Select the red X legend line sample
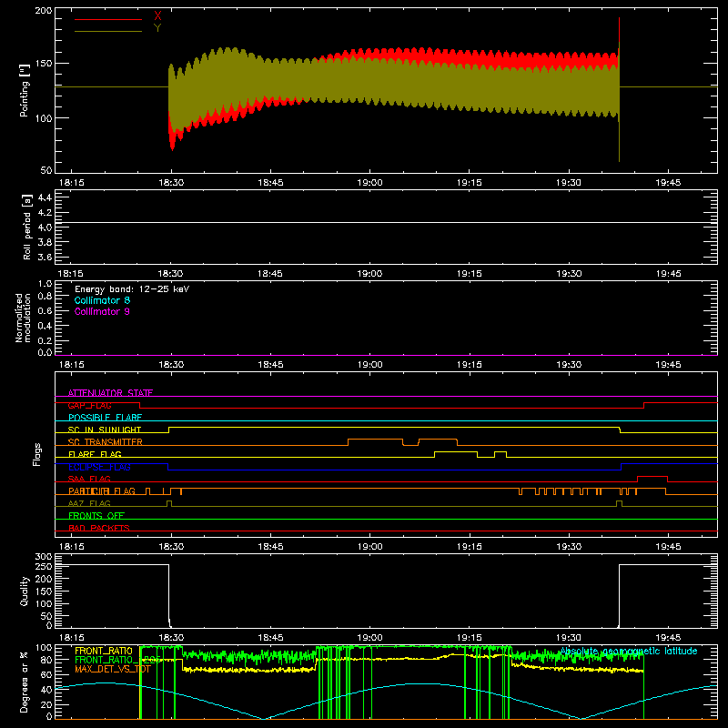This screenshot has width=728, height=728. 108,19
